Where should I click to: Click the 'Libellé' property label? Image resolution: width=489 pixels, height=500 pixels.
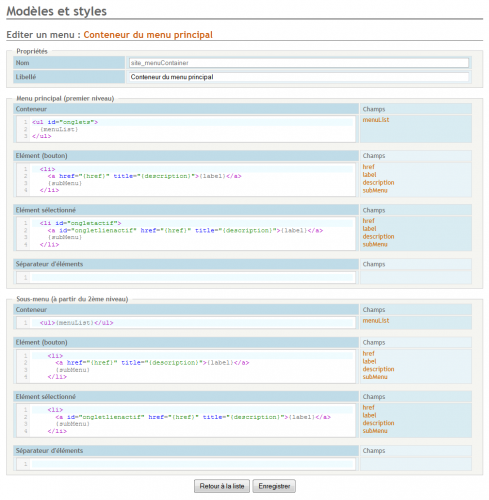[x=26, y=77]
